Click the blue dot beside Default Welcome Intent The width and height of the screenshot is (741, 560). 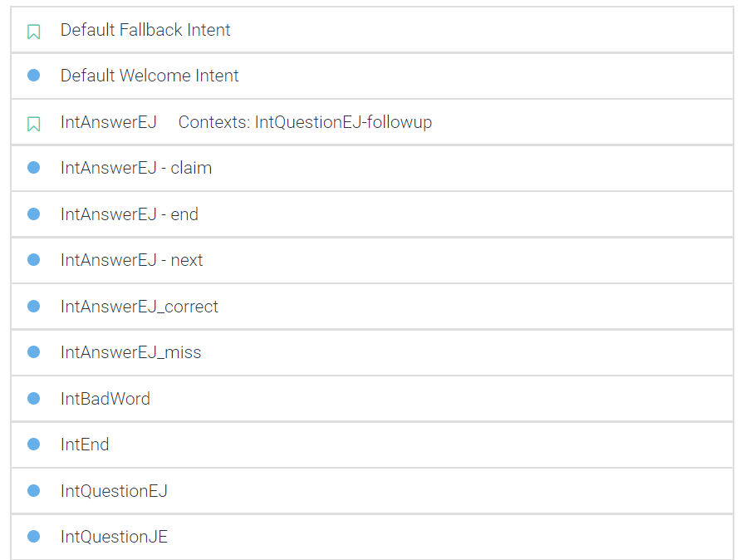click(x=34, y=76)
